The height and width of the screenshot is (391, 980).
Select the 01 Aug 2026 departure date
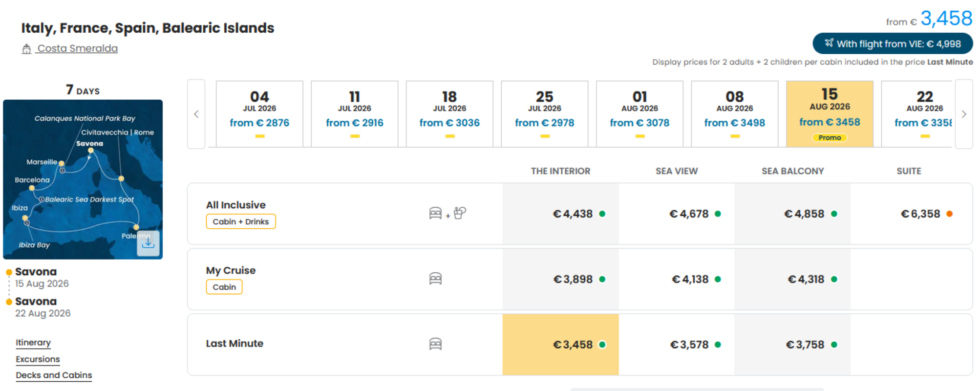(x=639, y=114)
